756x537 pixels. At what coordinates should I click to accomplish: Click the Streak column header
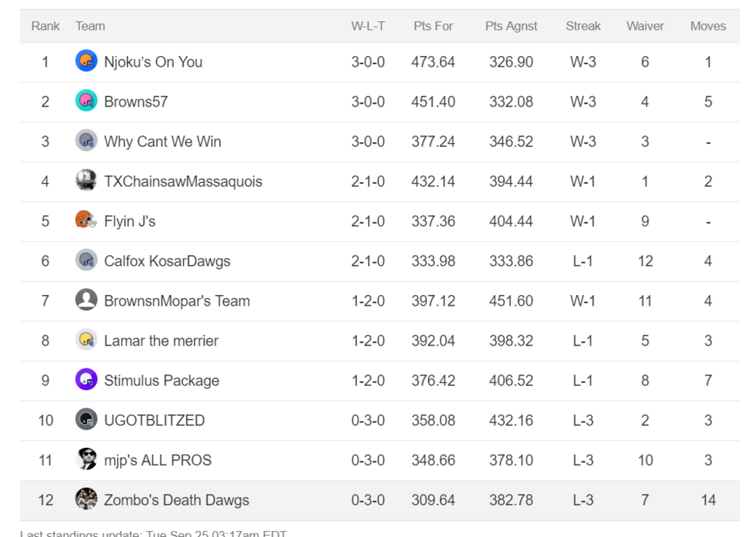coord(583,26)
